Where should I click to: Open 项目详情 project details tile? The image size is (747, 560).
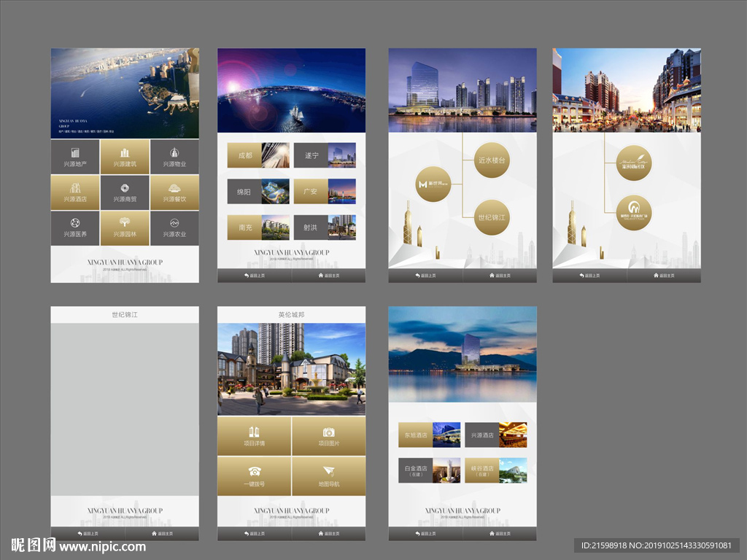pos(254,436)
